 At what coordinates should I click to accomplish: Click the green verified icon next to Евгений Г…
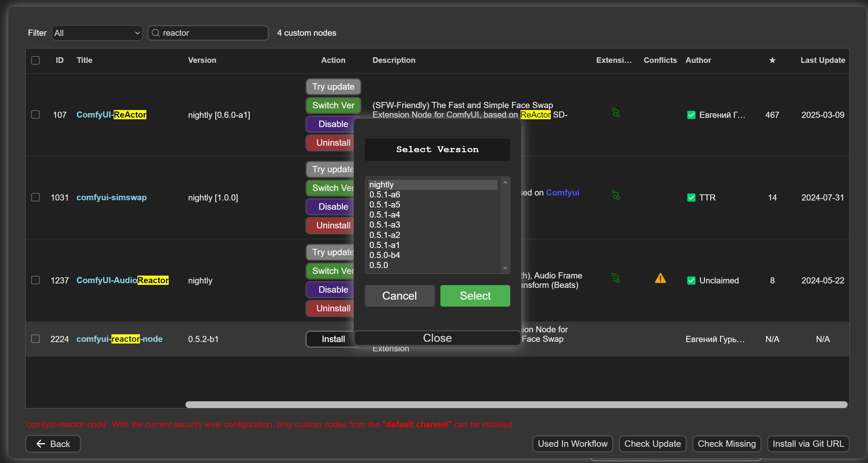tap(691, 115)
